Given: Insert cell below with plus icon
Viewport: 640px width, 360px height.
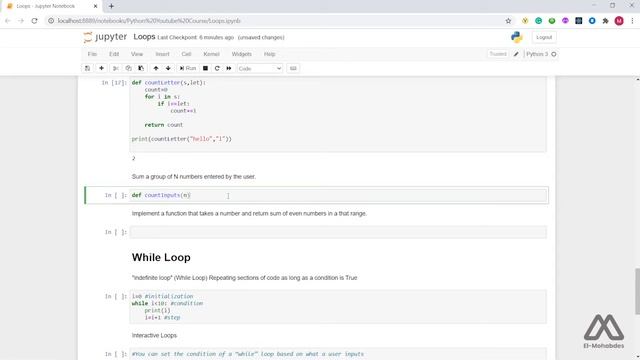Looking at the screenshot, I should tap(102, 69).
